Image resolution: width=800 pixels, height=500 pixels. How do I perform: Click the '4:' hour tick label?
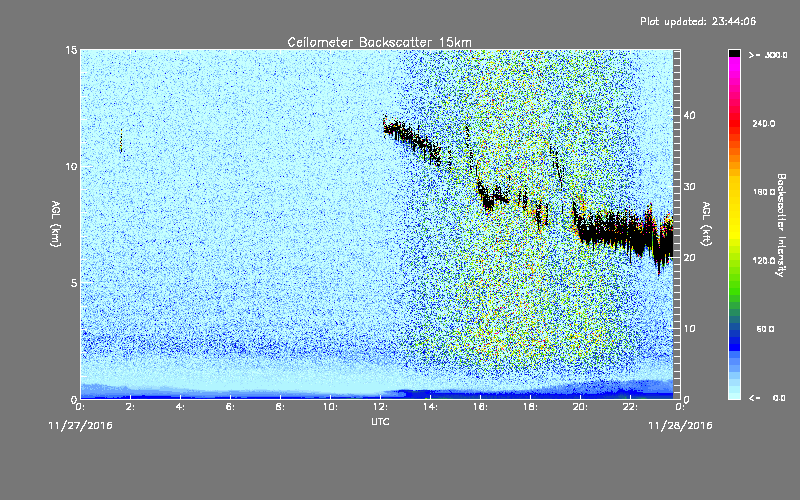click(x=180, y=407)
